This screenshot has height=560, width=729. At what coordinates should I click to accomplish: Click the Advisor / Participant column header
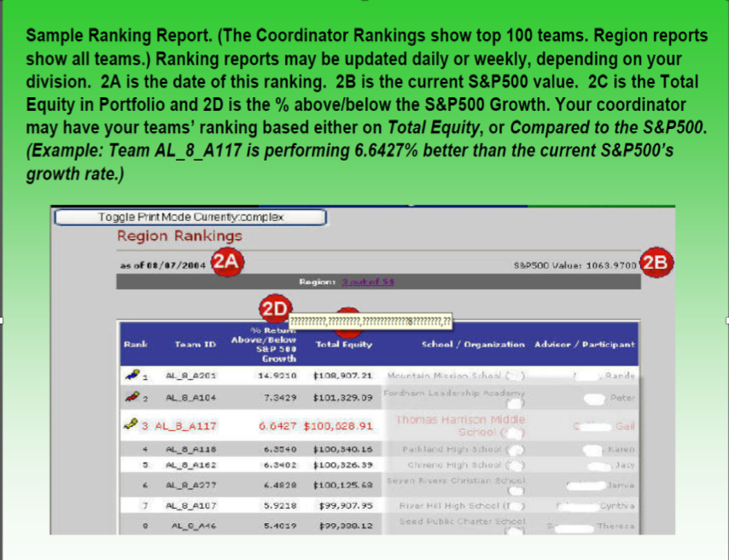584,344
